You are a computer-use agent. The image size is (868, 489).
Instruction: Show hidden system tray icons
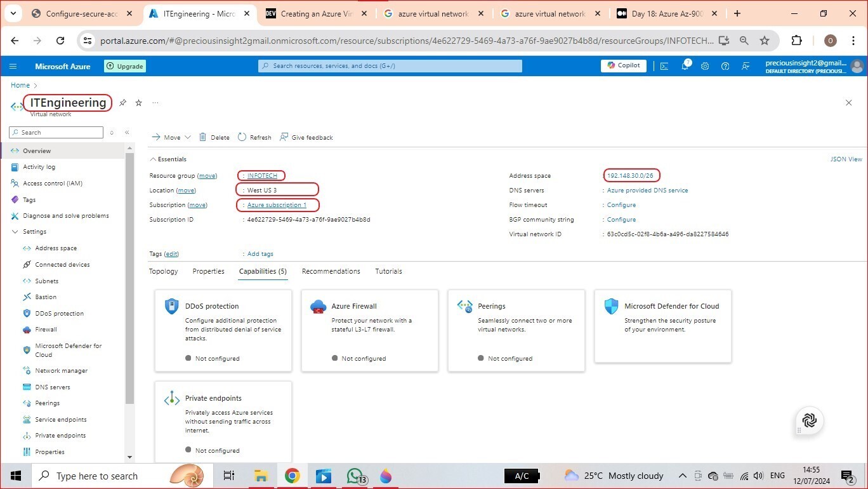pyautogui.click(x=683, y=476)
